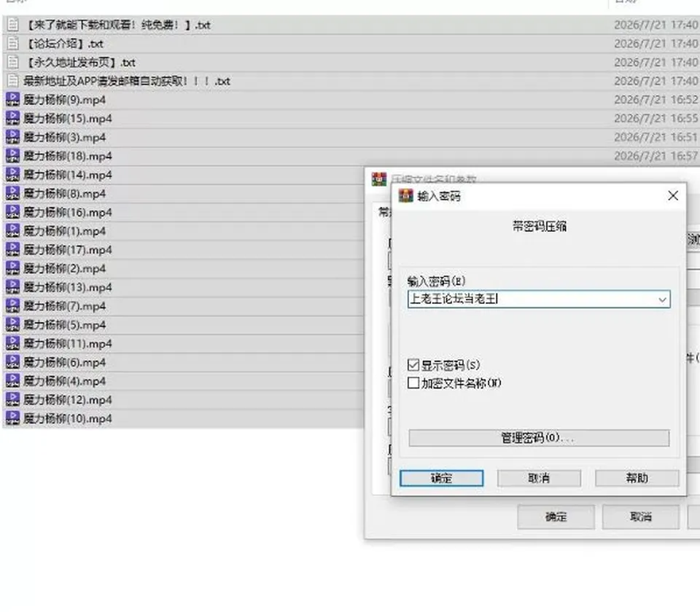700x612 pixels.
Task: Select file 魔力杨柳(5).mp4
Action: pyautogui.click(x=65, y=325)
